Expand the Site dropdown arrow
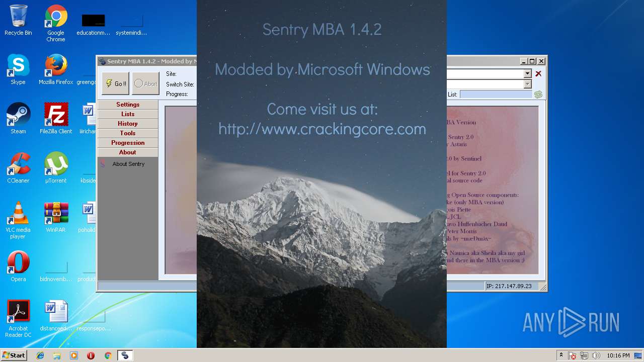 [x=527, y=73]
